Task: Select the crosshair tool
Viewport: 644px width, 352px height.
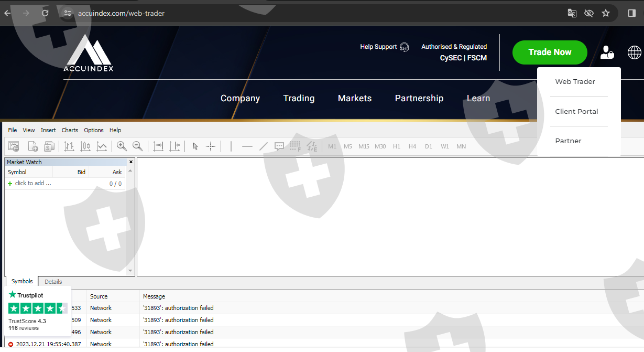Action: pyautogui.click(x=211, y=146)
